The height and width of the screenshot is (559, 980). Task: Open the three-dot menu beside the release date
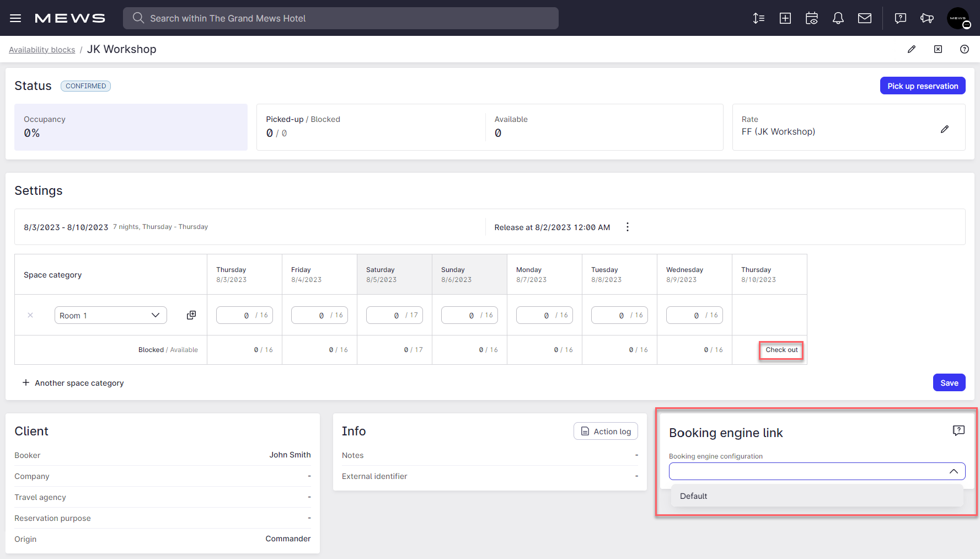pos(627,226)
